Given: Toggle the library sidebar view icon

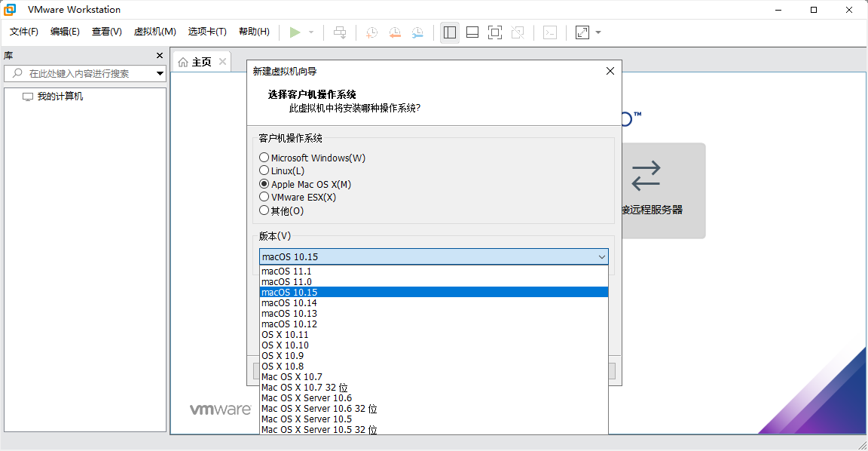Looking at the screenshot, I should tap(450, 32).
